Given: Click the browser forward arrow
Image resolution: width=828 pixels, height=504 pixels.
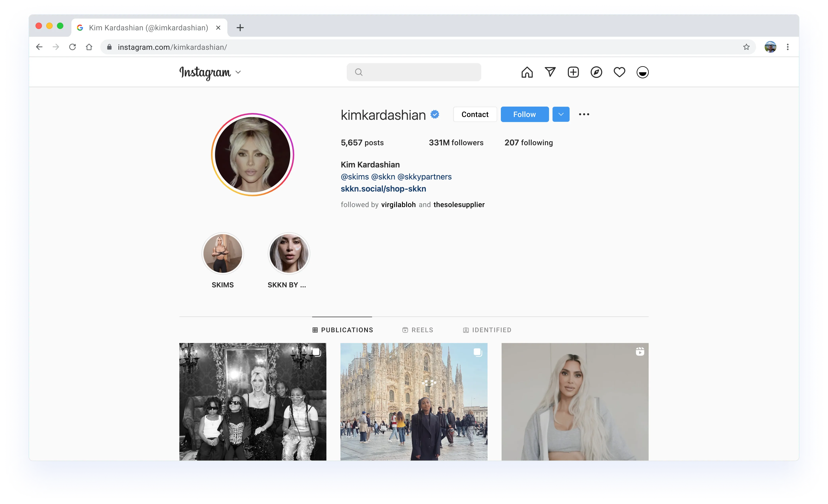Looking at the screenshot, I should 56,47.
